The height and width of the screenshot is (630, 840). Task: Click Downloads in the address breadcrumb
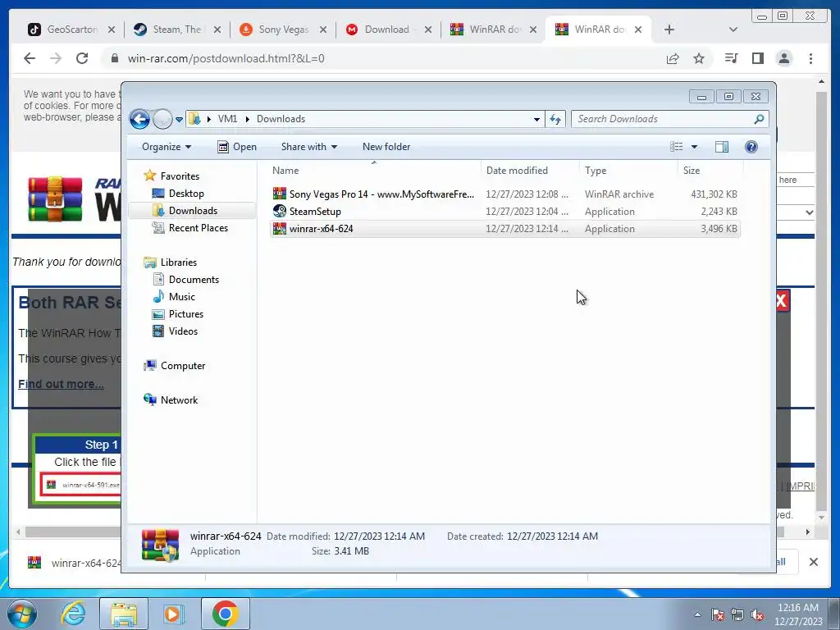[281, 119]
